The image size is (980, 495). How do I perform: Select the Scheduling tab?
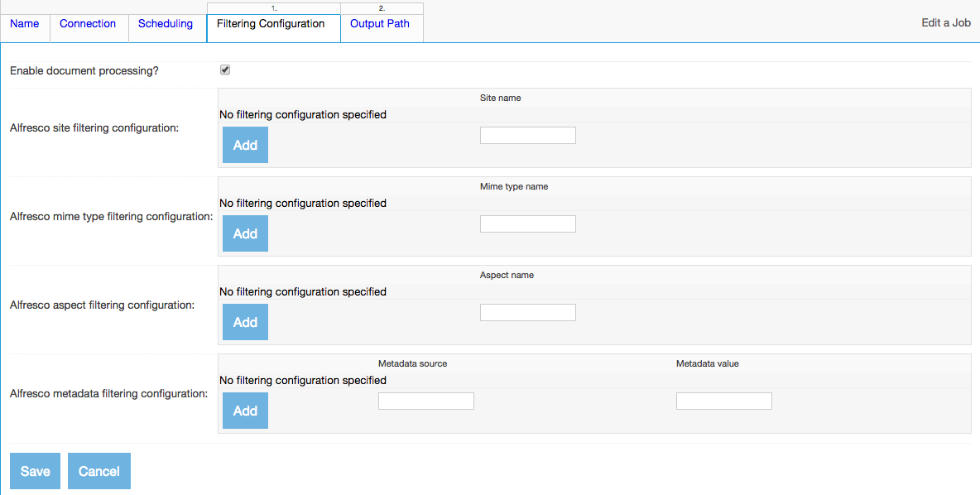pyautogui.click(x=165, y=24)
